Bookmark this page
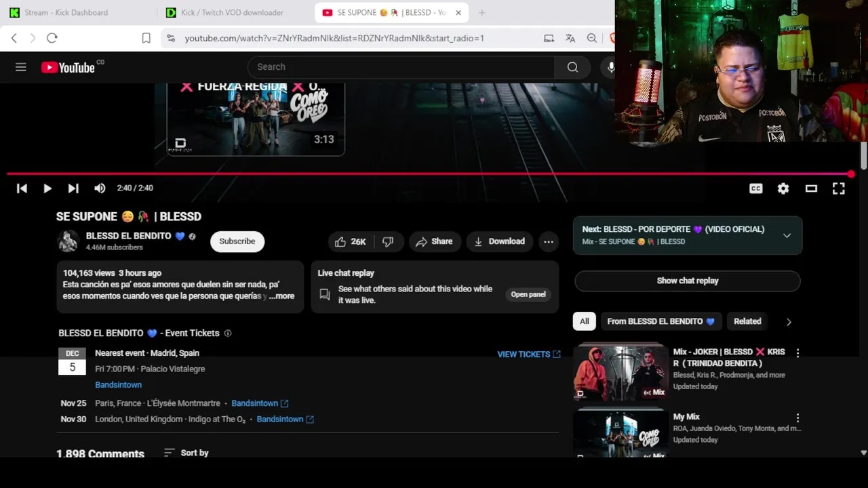This screenshot has height=488, width=868. pos(146,39)
